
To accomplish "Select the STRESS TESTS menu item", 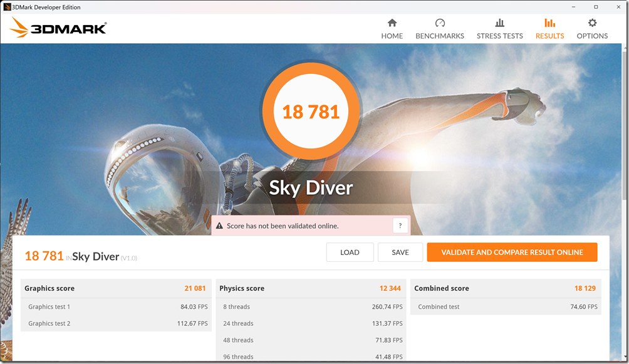I will 499,36.
